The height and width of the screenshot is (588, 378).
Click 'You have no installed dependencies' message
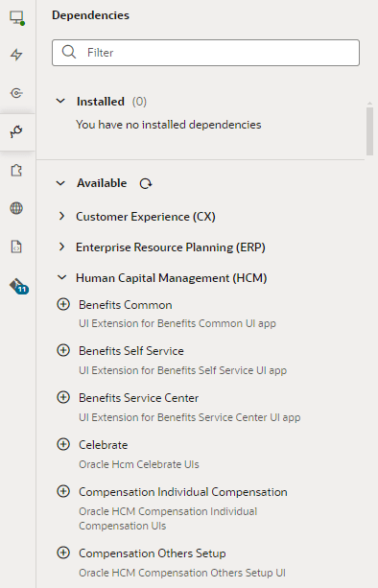click(x=169, y=125)
